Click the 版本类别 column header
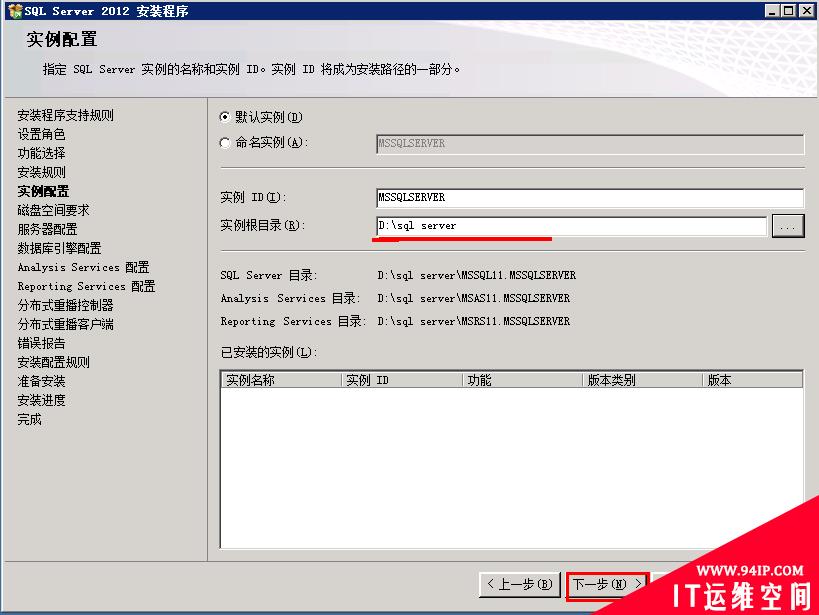819x615 pixels. [642, 380]
